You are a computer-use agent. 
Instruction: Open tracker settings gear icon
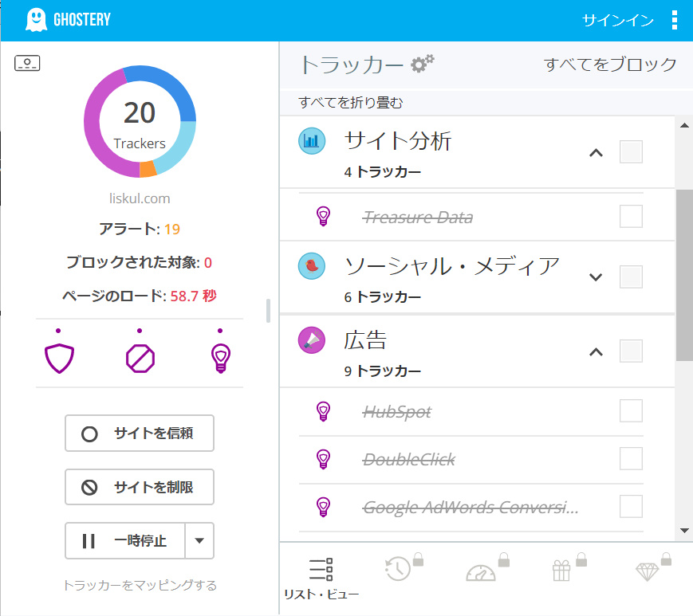click(422, 64)
